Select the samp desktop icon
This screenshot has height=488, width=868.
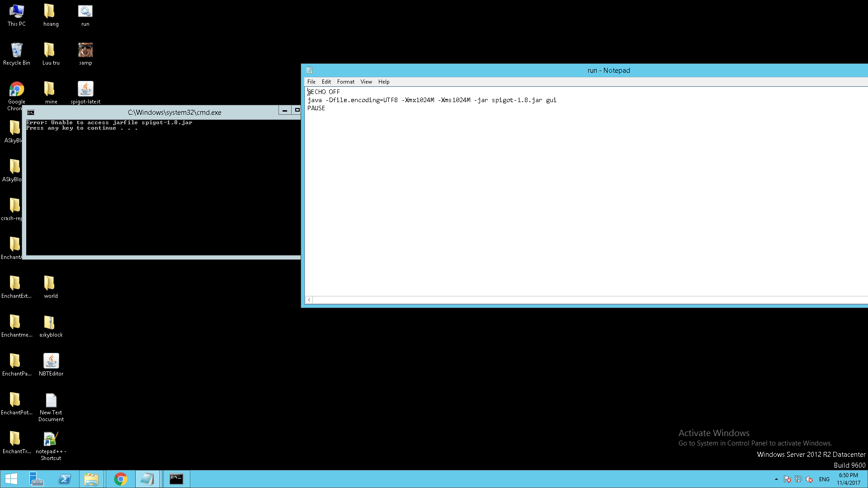coord(85,51)
